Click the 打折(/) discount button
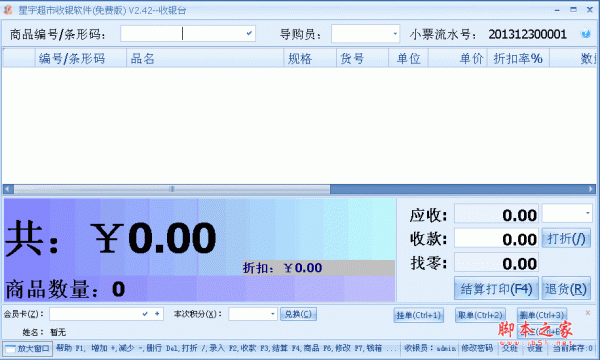The width and height of the screenshot is (600, 360). pyautogui.click(x=566, y=239)
